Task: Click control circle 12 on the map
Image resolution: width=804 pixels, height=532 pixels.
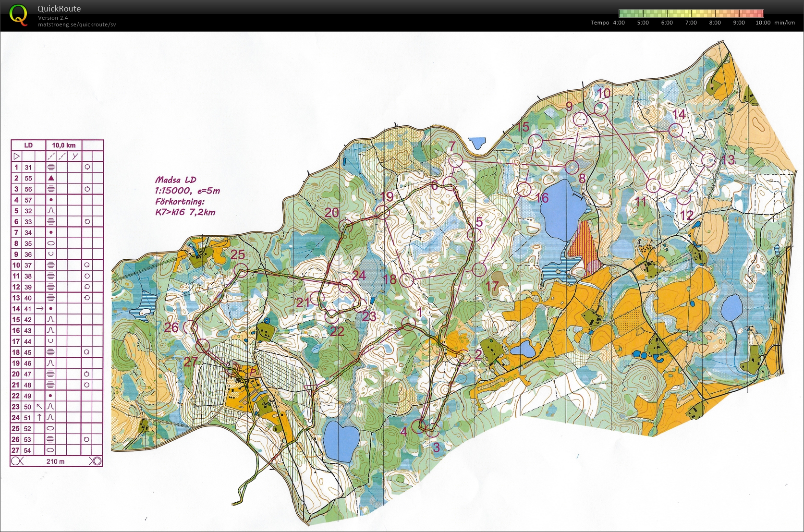Action: [684, 197]
